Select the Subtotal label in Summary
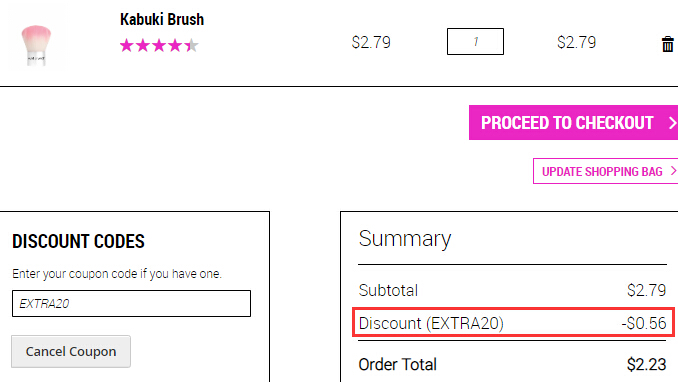 tap(388, 290)
